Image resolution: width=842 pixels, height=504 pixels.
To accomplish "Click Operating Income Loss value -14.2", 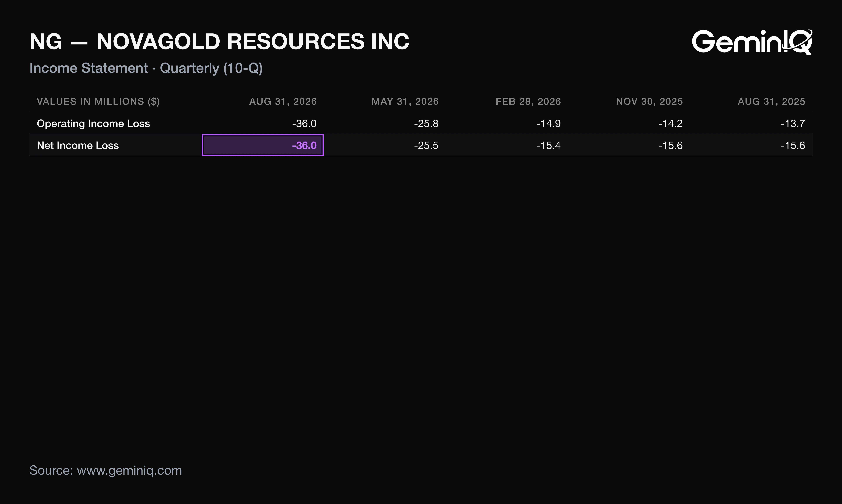I will tap(670, 124).
